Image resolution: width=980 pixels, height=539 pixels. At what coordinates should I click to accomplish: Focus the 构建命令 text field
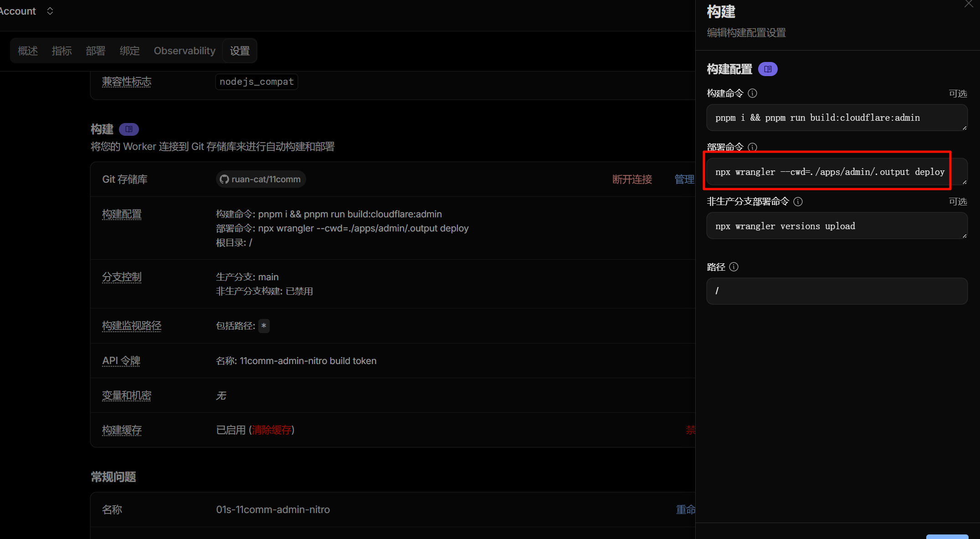click(x=836, y=118)
